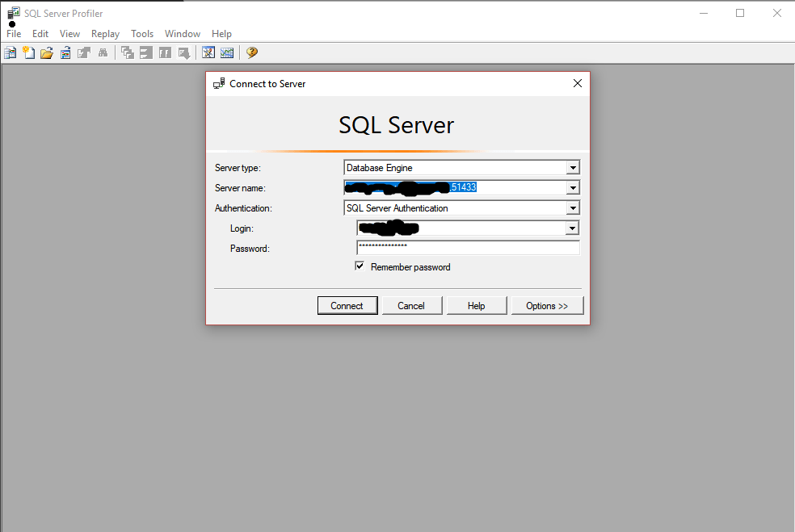Minimize the SQL Server Profiler window
The width and height of the screenshot is (795, 532).
point(704,13)
